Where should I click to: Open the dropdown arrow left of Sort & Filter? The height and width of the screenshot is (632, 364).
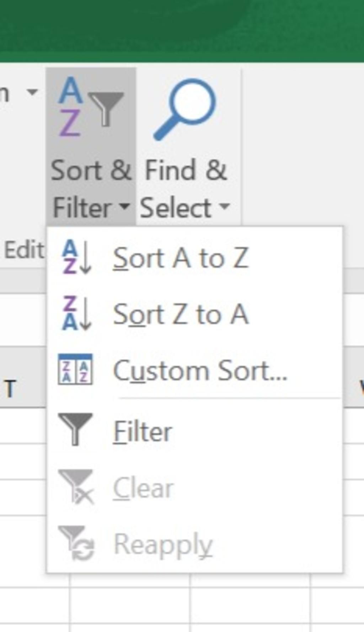32,92
